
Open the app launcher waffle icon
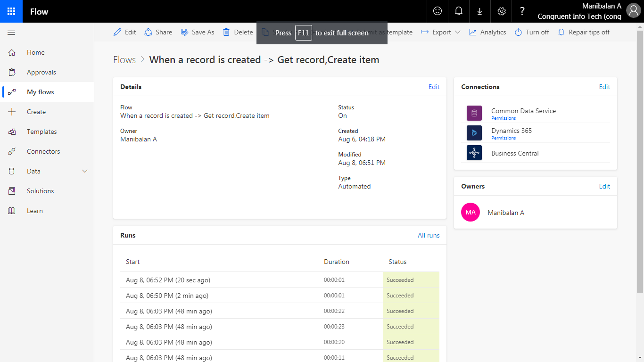11,11
